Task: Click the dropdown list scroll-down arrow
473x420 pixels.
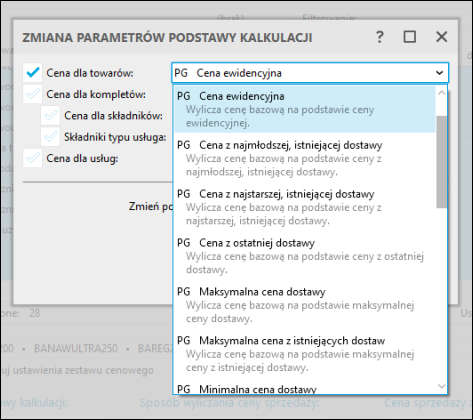Action: coord(441,386)
